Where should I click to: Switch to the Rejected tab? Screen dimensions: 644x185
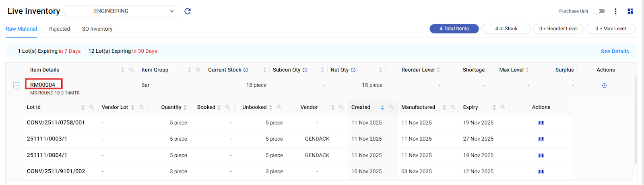tap(60, 29)
